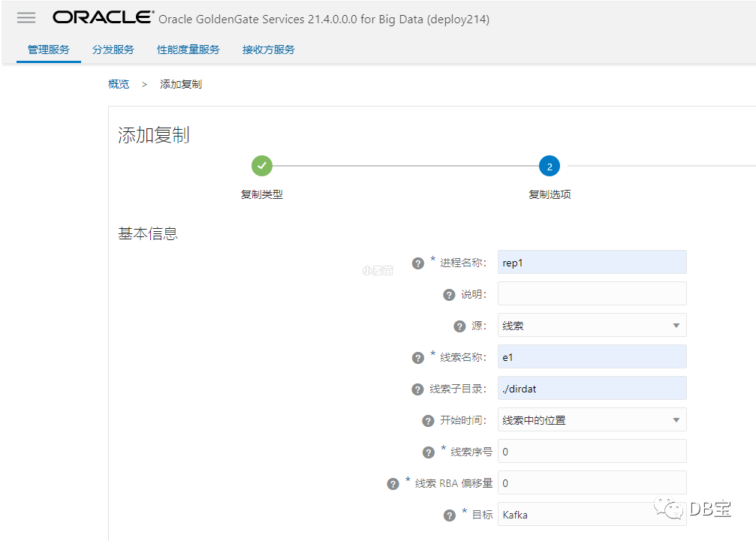Expand the 开始时间 dropdown showing 线索中的位置
Viewport: 756px width, 541px height.
click(x=592, y=419)
